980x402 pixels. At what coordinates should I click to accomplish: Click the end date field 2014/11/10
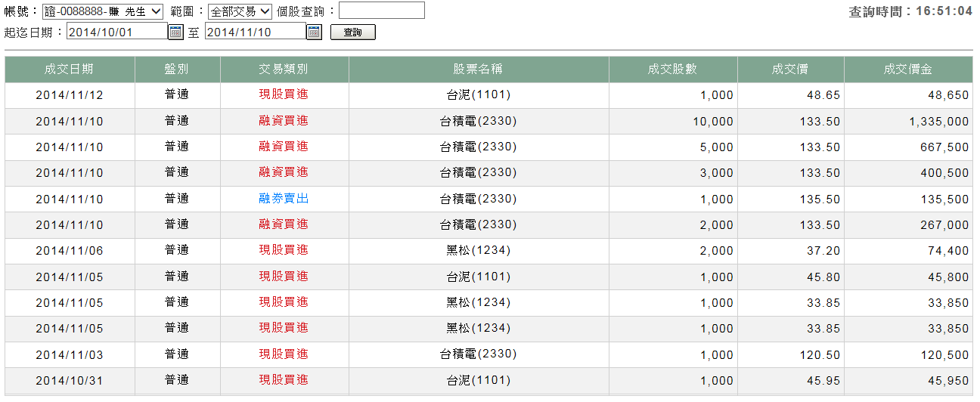[255, 32]
